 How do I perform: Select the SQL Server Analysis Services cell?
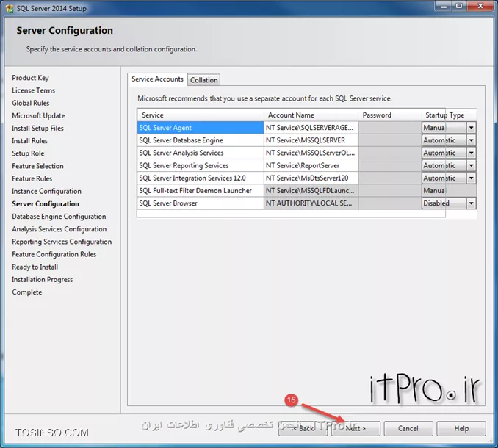[201, 153]
